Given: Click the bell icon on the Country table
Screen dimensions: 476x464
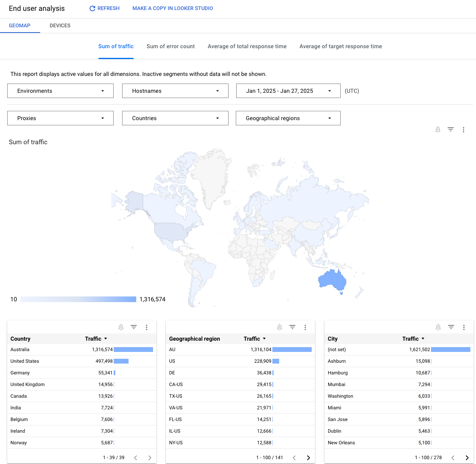Looking at the screenshot, I should pyautogui.click(x=121, y=327).
